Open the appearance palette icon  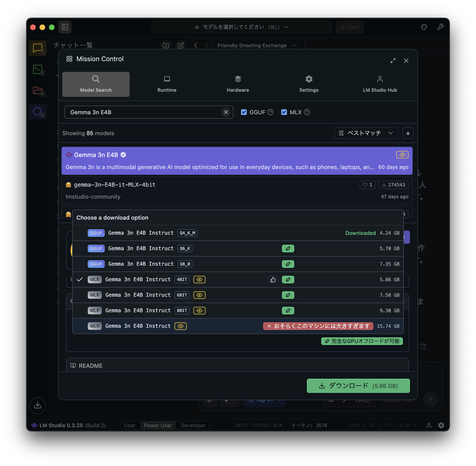tap(424, 27)
